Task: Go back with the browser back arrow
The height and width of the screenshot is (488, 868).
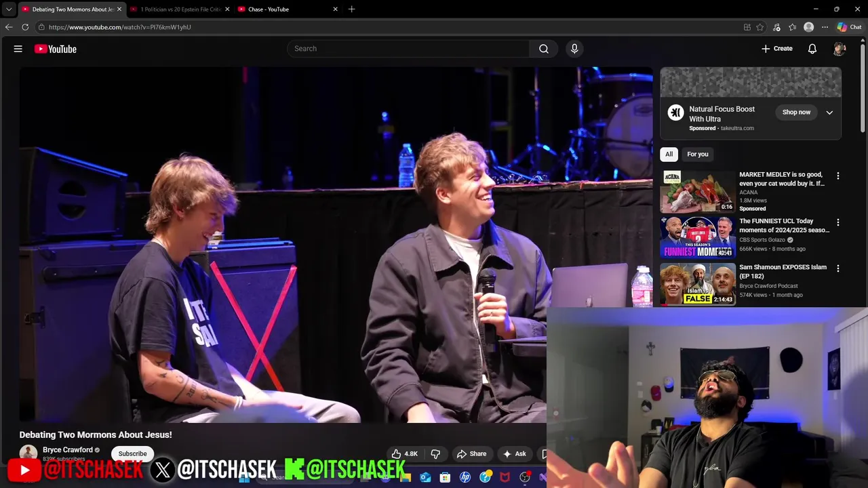Action: [9, 27]
